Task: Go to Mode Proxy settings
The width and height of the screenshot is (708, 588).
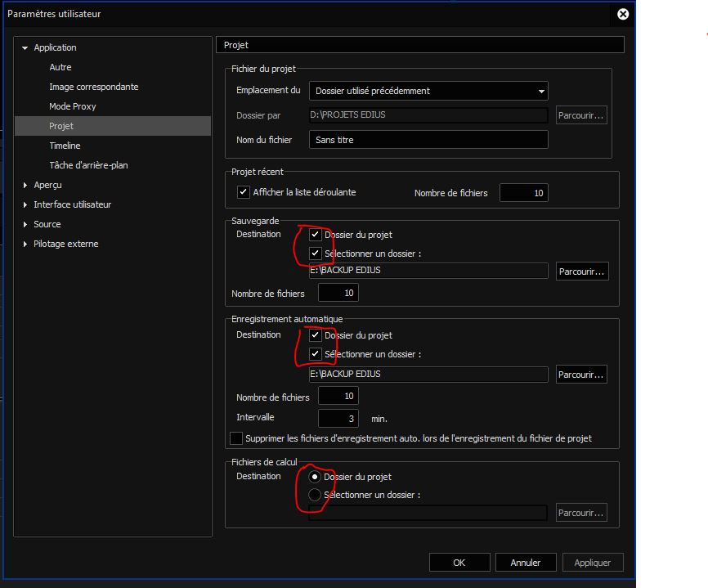Action: (73, 106)
